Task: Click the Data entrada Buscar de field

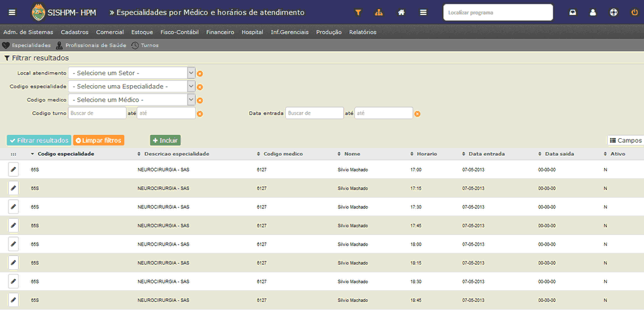Action: click(x=314, y=113)
